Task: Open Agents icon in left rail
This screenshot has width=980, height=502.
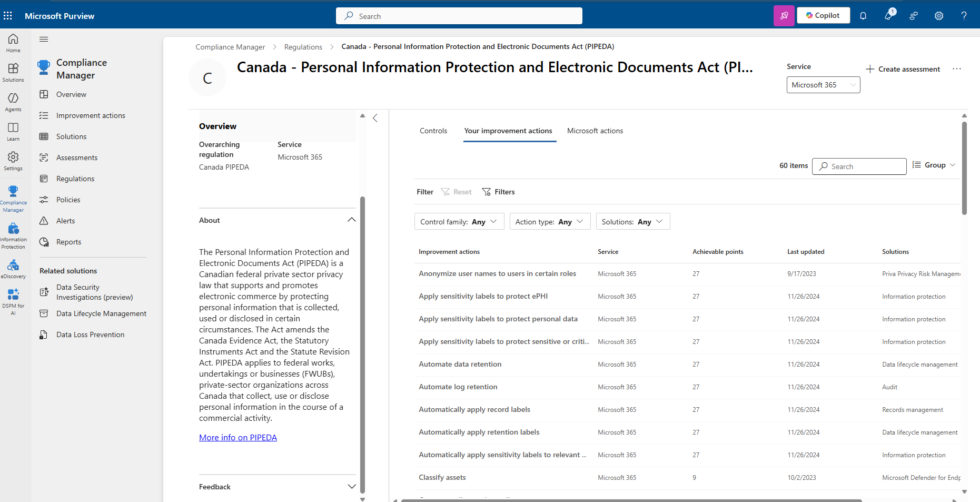Action: tap(13, 102)
